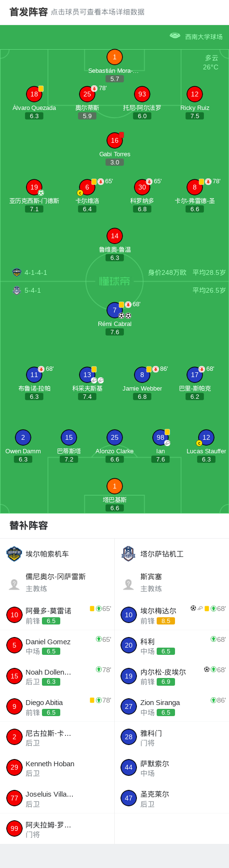This screenshot has width=229, height=868.
Task: Open Rémi Cabral number 7 player icon
Action: pos(114,310)
